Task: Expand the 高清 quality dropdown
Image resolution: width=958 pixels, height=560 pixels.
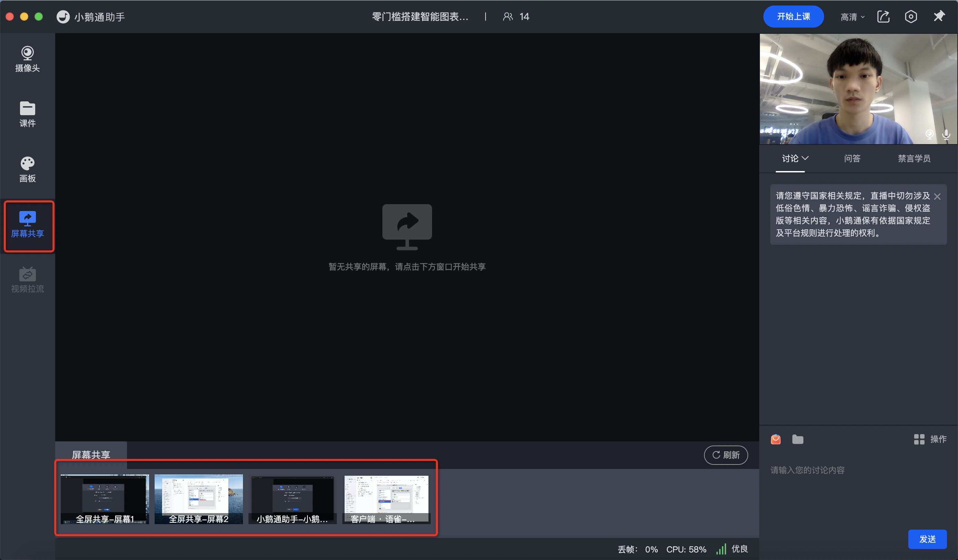Action: (x=852, y=17)
